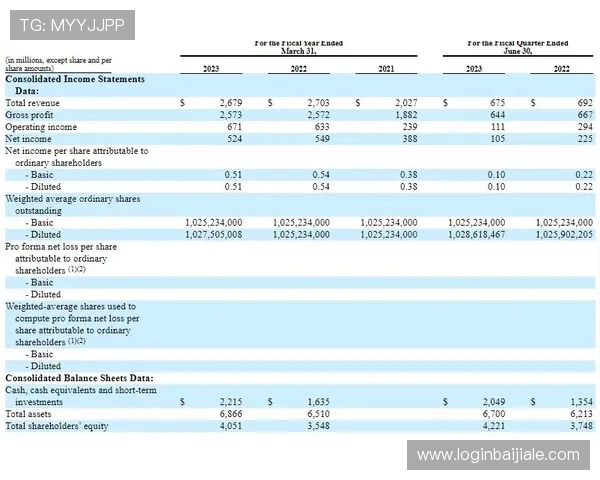Select the Consolidated Balance Sheets Data heading

click(80, 378)
